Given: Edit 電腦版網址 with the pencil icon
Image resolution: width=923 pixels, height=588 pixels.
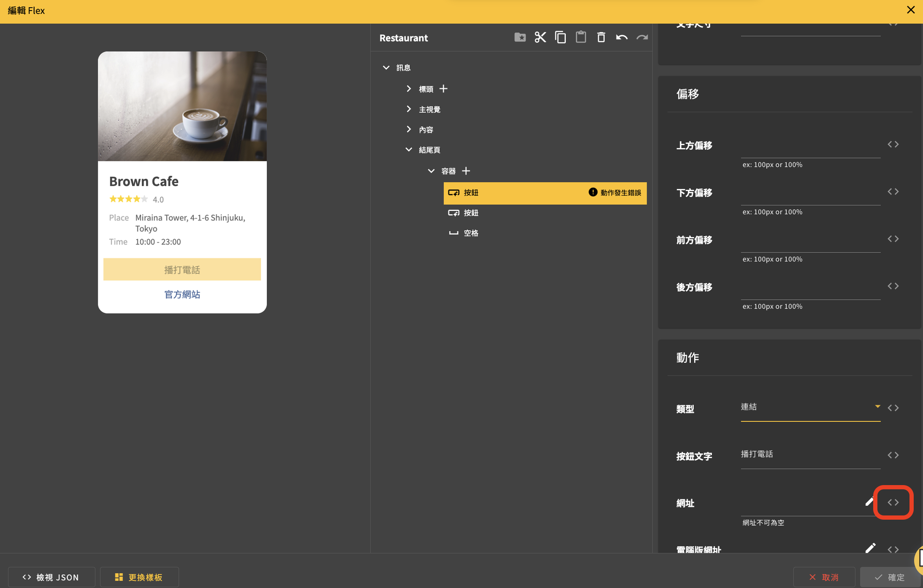Looking at the screenshot, I should pos(870,548).
